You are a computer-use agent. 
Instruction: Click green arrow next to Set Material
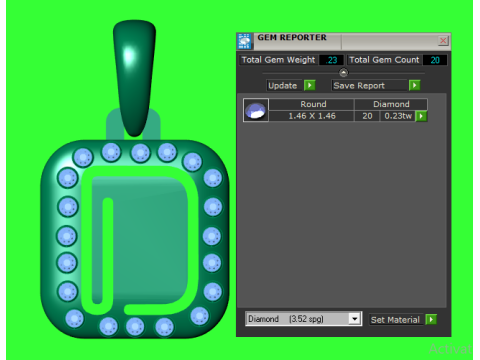[431, 319]
